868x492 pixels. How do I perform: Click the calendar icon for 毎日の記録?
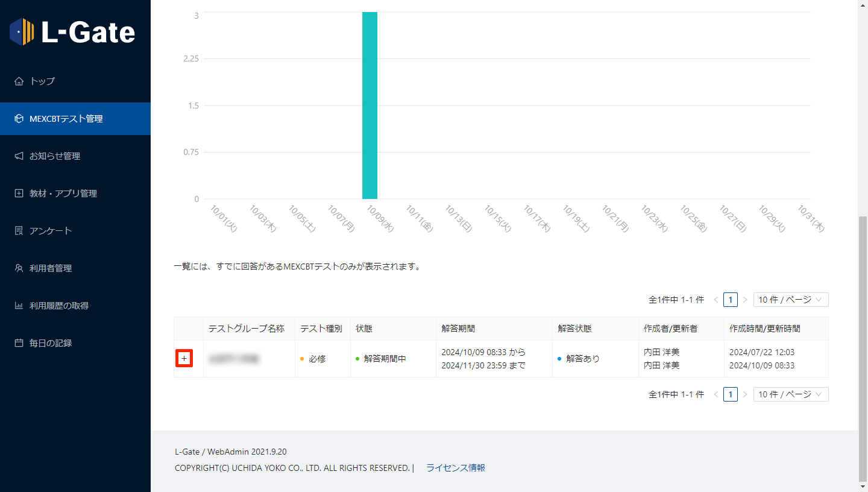tap(19, 343)
